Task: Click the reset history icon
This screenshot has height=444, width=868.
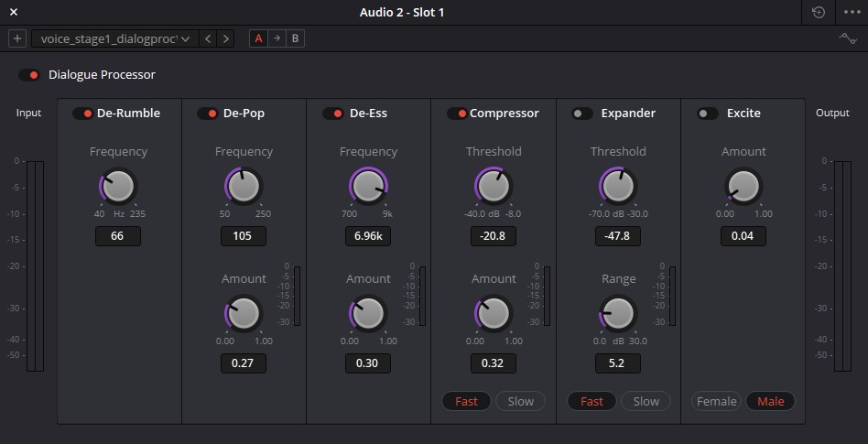Action: pyautogui.click(x=818, y=13)
